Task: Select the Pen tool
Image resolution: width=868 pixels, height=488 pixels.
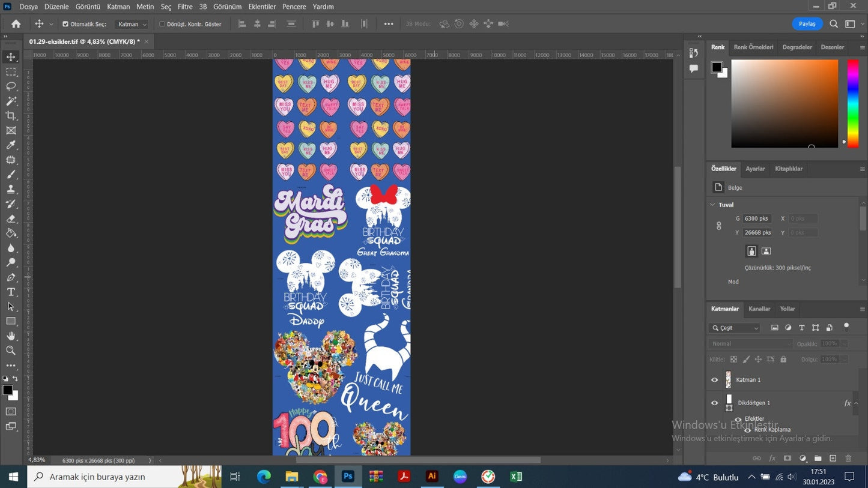Action: pos(11,277)
